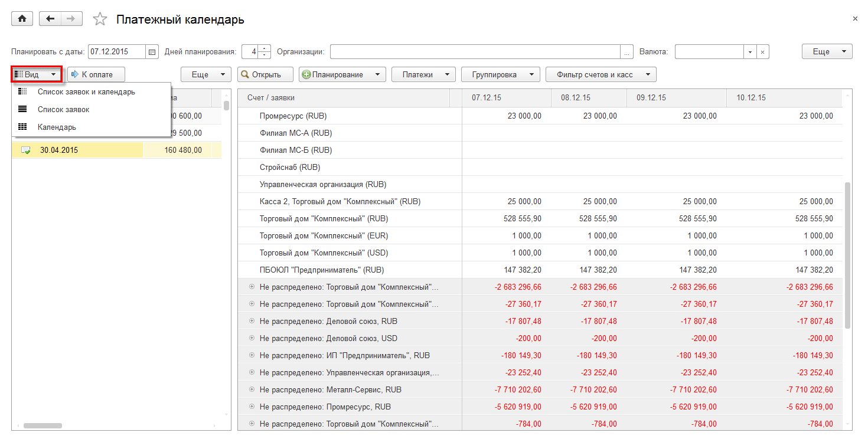Click the Home icon button
This screenshot has width=868, height=439.
tap(22, 19)
